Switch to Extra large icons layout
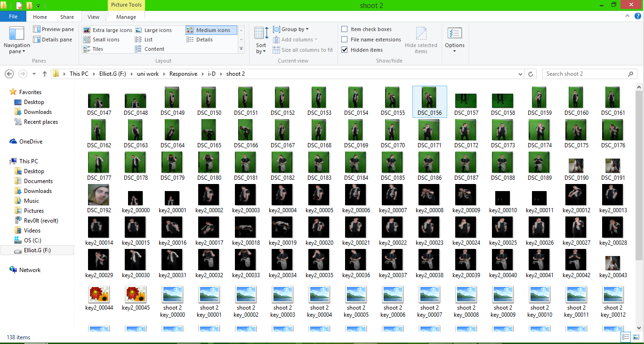 click(x=107, y=30)
